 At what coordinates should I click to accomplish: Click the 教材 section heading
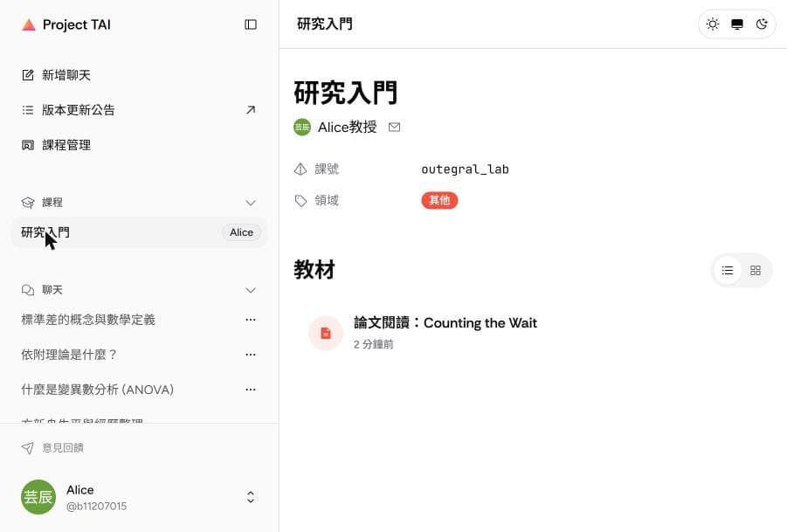point(314,270)
